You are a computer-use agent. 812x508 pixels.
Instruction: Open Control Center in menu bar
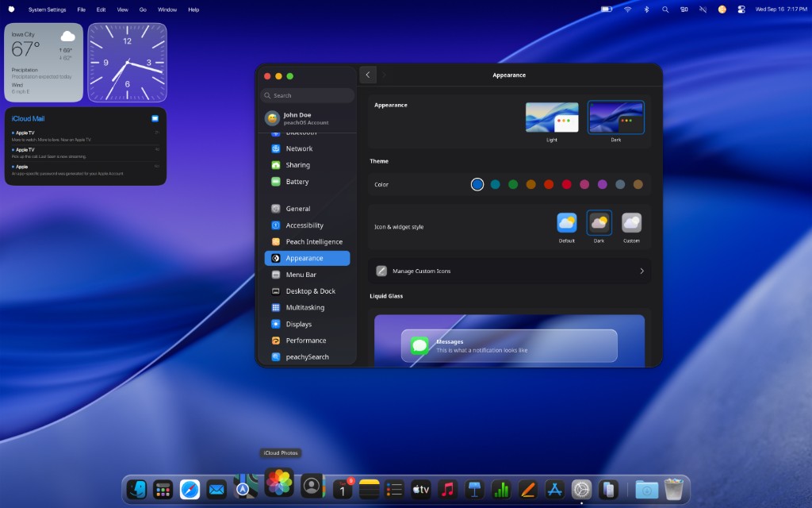[x=741, y=10]
